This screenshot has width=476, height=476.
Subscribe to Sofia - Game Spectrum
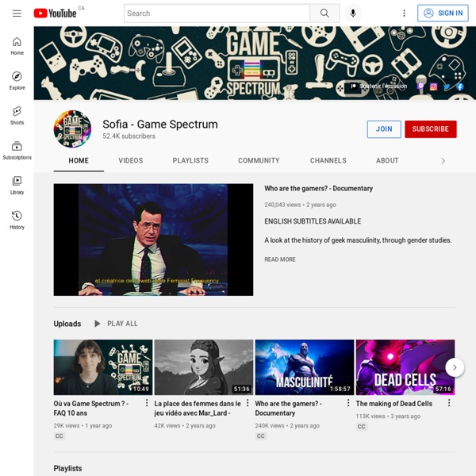(431, 129)
